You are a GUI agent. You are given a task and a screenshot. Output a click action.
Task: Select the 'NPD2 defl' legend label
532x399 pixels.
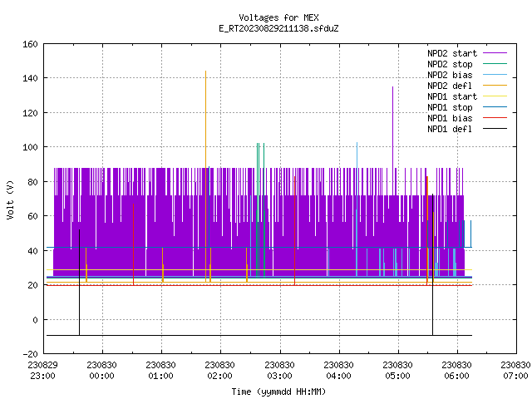click(x=450, y=86)
